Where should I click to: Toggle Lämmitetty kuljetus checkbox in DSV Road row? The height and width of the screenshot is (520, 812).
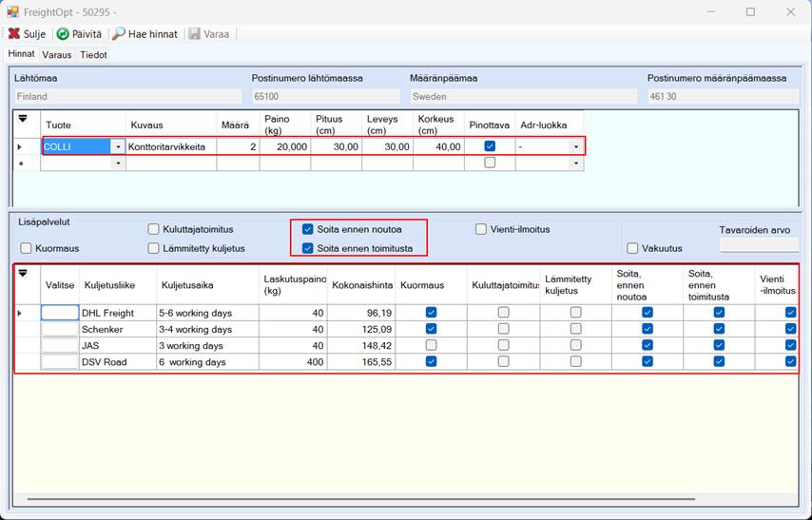pos(576,361)
